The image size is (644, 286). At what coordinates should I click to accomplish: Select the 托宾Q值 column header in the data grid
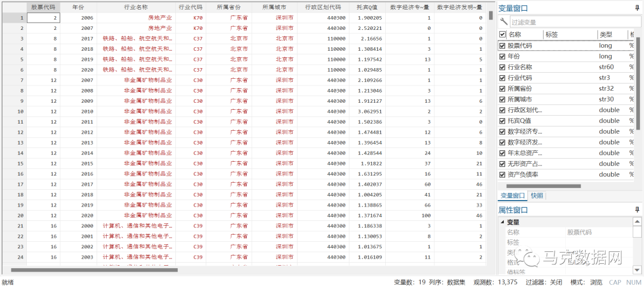(x=367, y=7)
